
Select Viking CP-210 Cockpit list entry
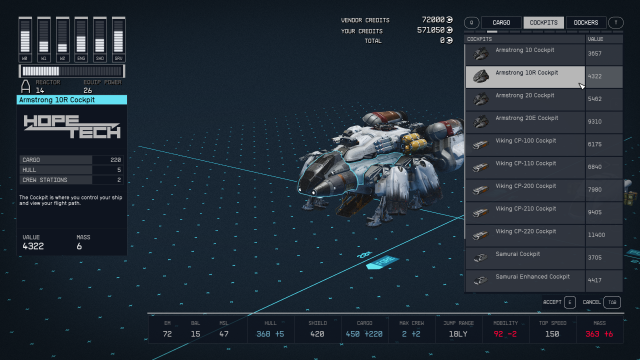[x=544, y=212]
